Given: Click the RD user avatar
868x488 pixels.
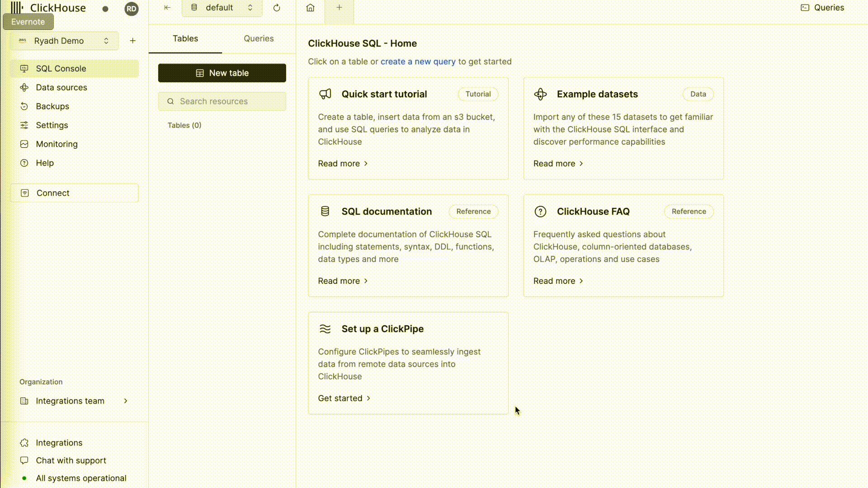Looking at the screenshot, I should [x=131, y=9].
